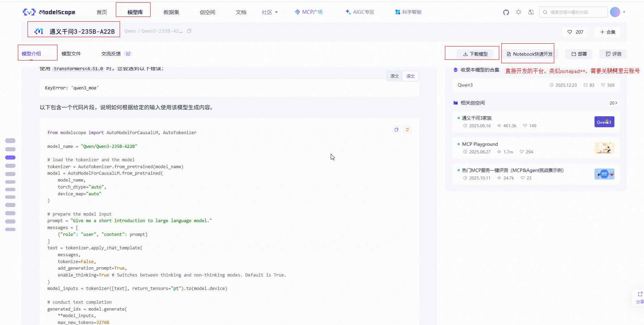Expand the 社区 dropdown menu
This screenshot has height=325, width=644.
[x=270, y=12]
